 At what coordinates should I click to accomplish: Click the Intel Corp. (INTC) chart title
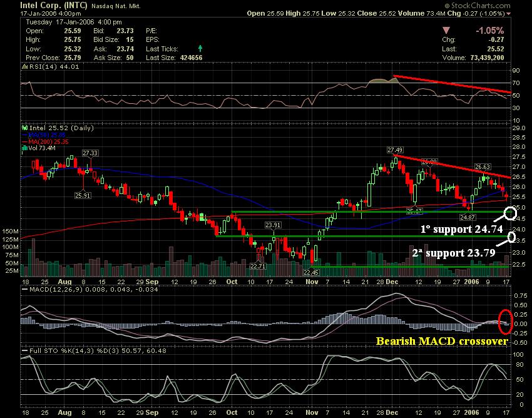tap(54, 6)
